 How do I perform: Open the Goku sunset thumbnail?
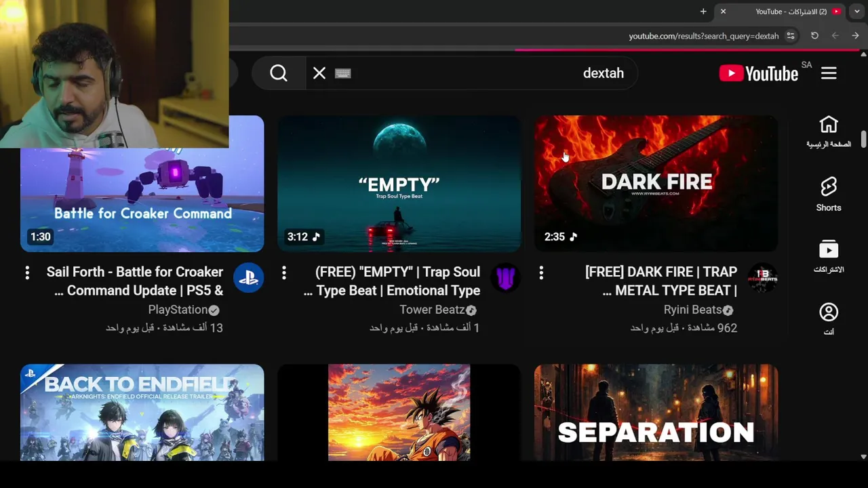(x=399, y=413)
